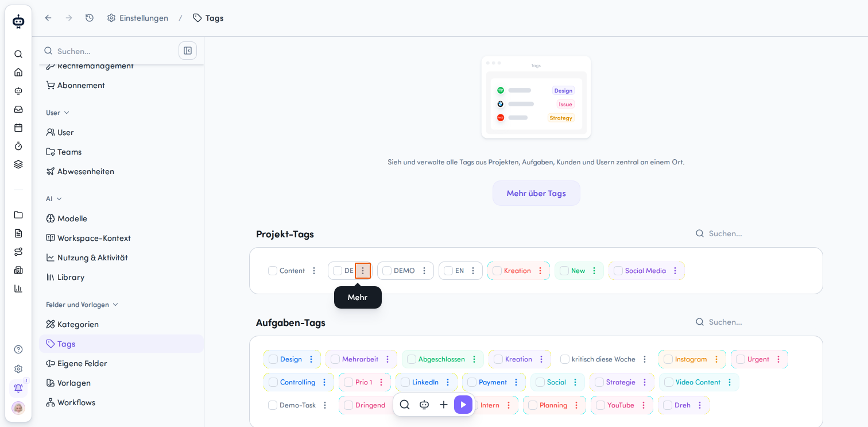Click the user avatar picture
This screenshot has height=427, width=868.
[18, 408]
